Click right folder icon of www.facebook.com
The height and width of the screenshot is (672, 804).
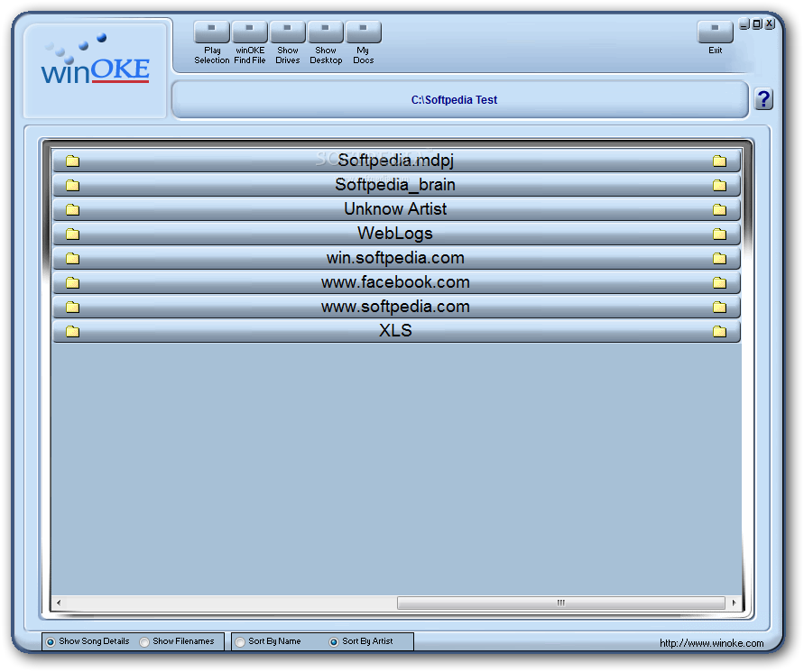719,283
